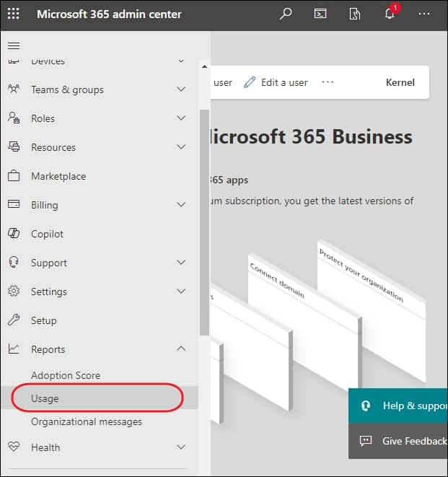Select Usage under Reports
Screen dimensions: 448x477
point(99,398)
